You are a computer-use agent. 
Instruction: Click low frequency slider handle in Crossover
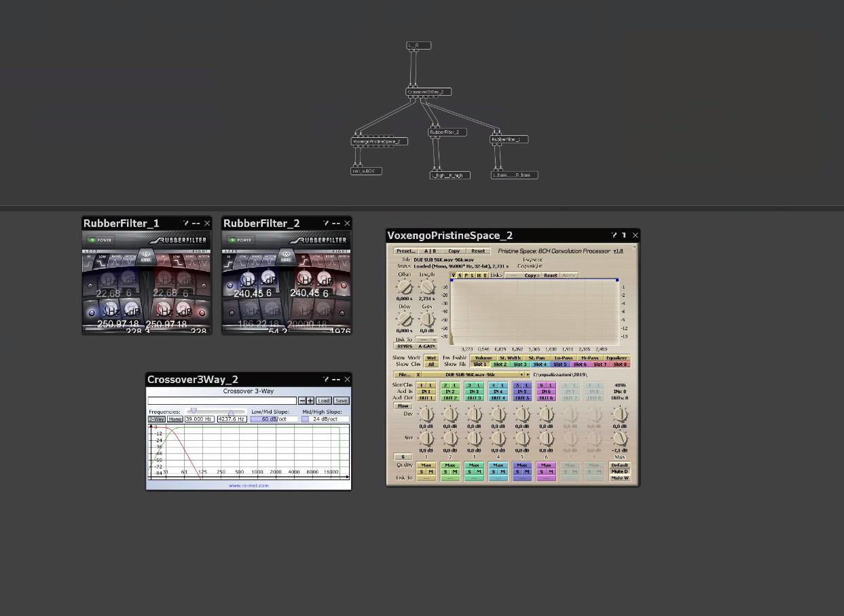click(194, 410)
